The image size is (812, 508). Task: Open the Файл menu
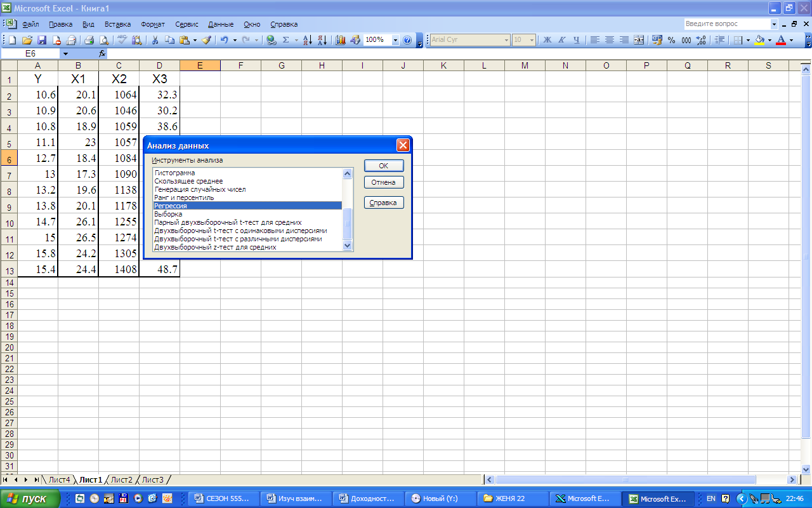(30, 24)
